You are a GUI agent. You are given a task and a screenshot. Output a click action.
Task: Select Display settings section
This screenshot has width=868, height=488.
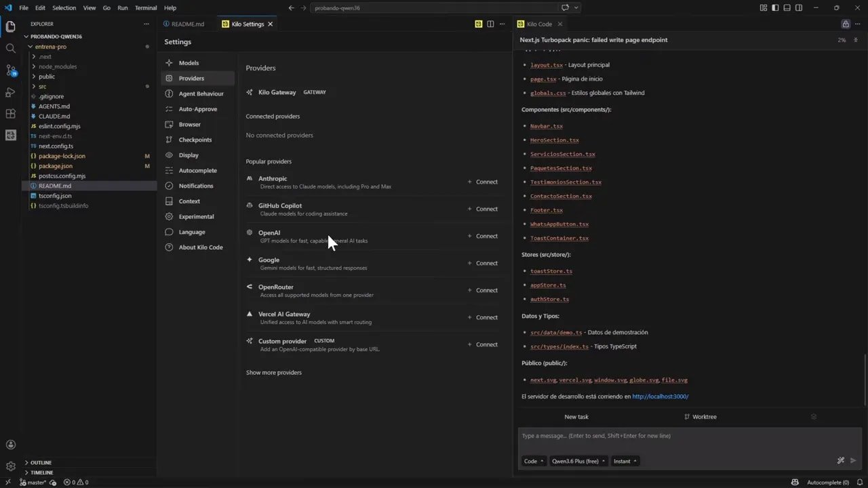[198, 155]
